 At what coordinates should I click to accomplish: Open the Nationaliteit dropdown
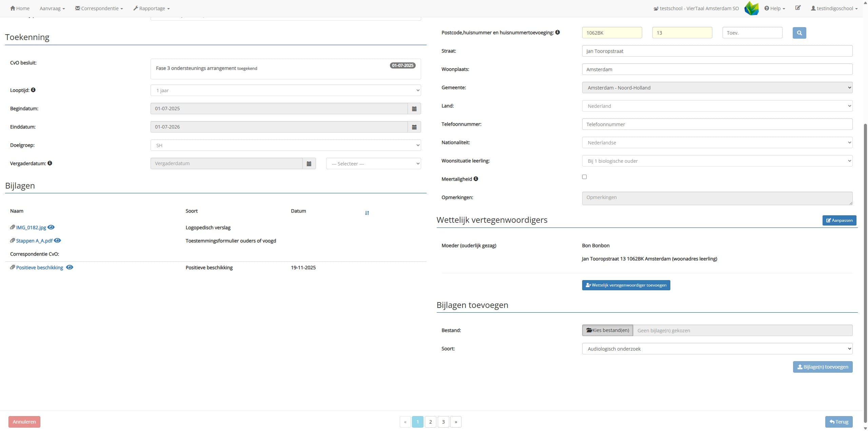pos(717,142)
